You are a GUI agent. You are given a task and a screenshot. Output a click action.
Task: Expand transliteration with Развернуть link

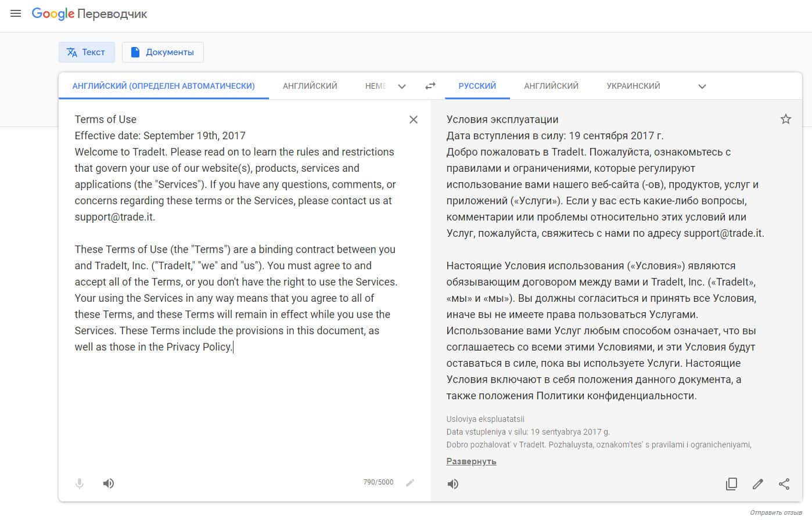tap(471, 461)
